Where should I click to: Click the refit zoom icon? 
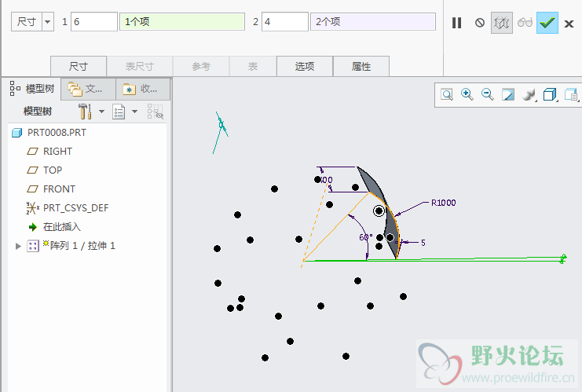click(447, 94)
